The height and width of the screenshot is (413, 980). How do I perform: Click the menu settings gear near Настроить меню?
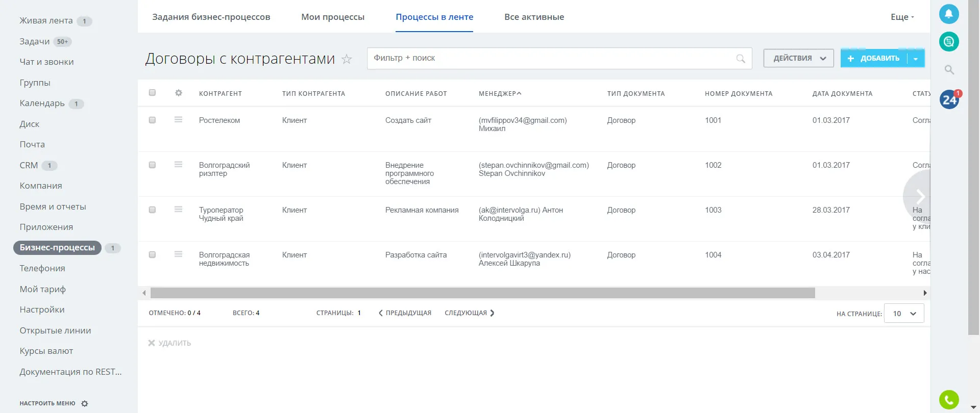point(85,403)
